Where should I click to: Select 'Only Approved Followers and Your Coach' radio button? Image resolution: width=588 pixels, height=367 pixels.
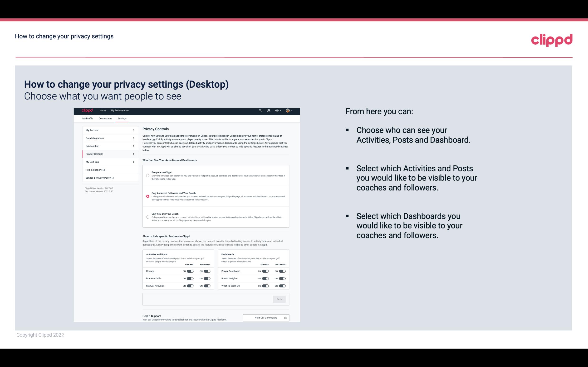[x=148, y=196]
